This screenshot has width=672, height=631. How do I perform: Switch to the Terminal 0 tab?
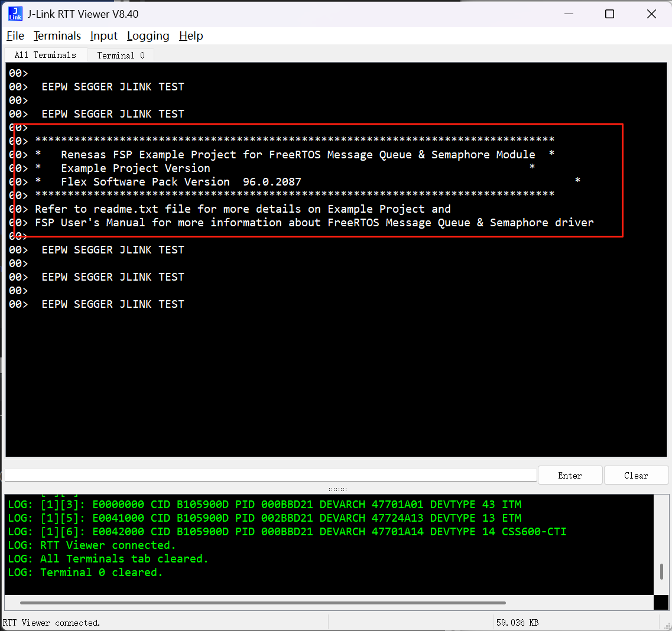tap(121, 56)
